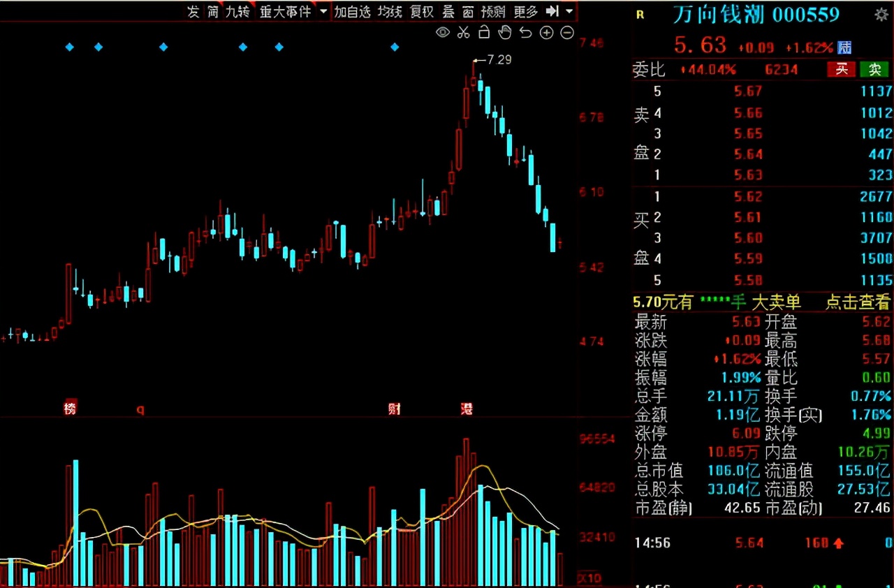The image size is (894, 588).
Task: Zoom in with the plus circle icon
Action: [546, 32]
